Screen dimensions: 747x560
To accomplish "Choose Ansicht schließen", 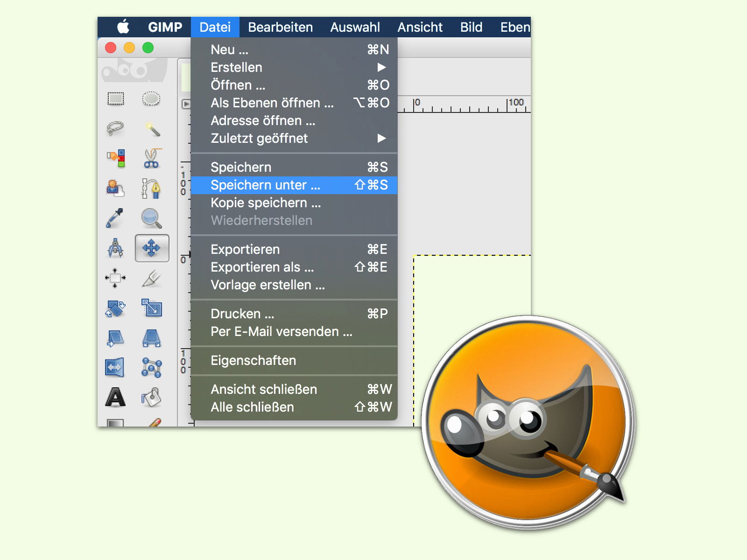I will (294, 389).
